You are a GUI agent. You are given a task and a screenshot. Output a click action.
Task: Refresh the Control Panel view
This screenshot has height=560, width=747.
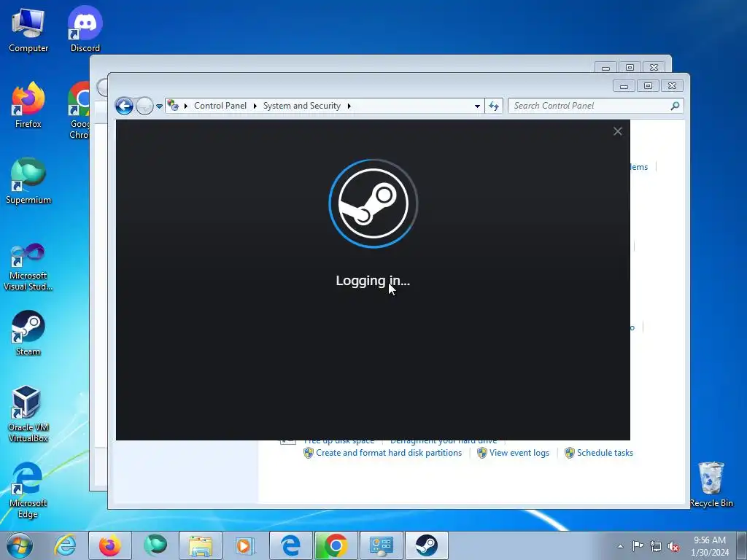point(494,106)
